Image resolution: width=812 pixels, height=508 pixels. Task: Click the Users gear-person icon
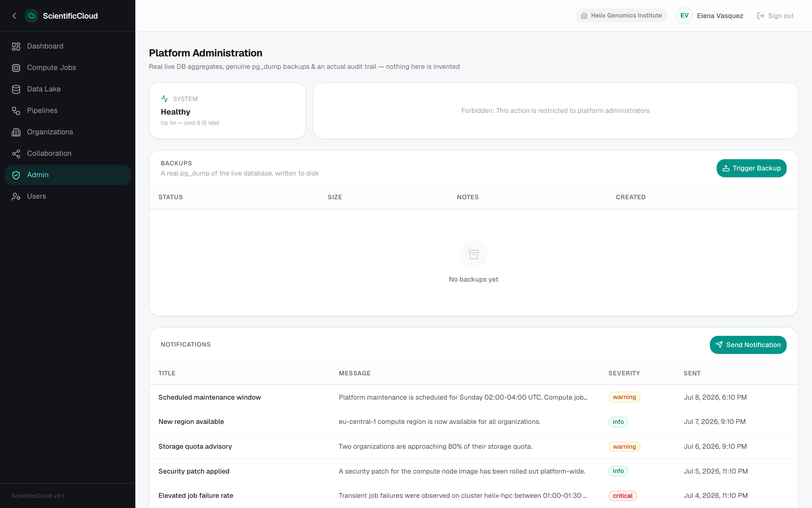pyautogui.click(x=16, y=196)
